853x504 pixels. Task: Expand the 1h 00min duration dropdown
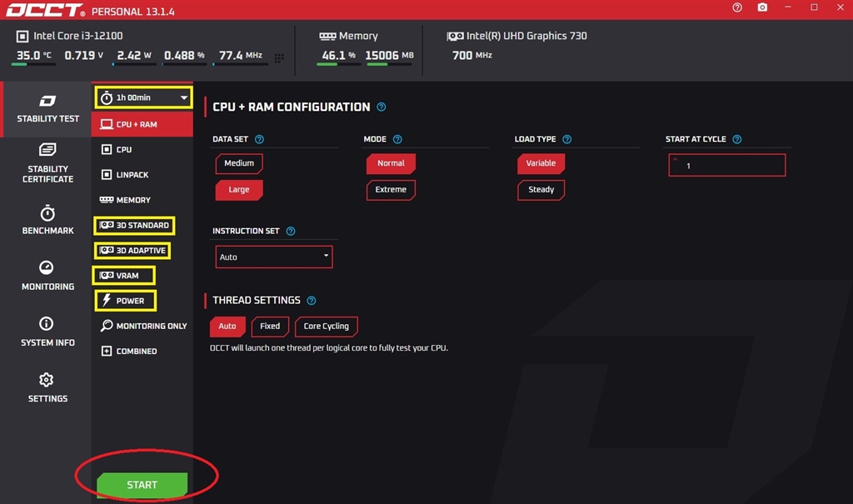point(144,98)
